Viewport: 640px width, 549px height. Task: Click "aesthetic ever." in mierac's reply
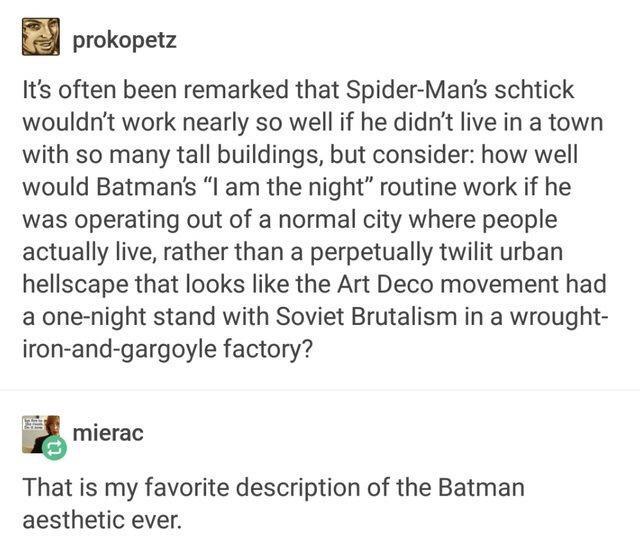(102, 521)
